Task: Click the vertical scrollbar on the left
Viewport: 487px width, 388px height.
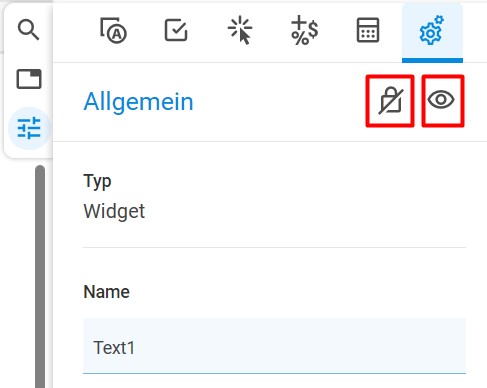Action: click(x=40, y=277)
